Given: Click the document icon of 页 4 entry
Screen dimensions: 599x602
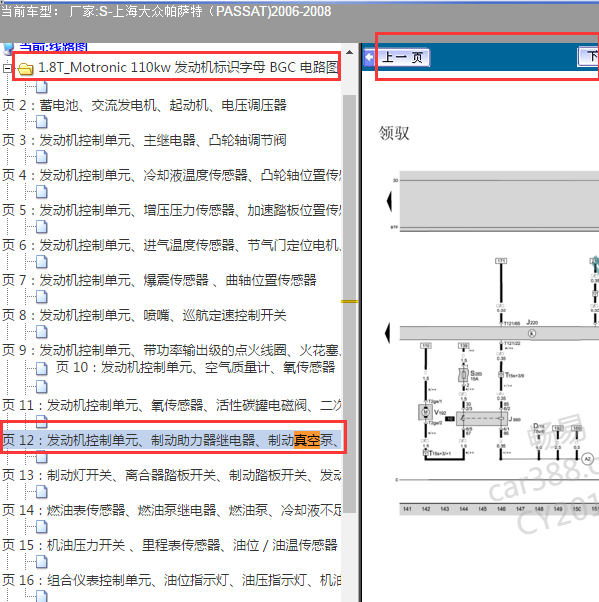Looking at the screenshot, I should coord(41,157).
